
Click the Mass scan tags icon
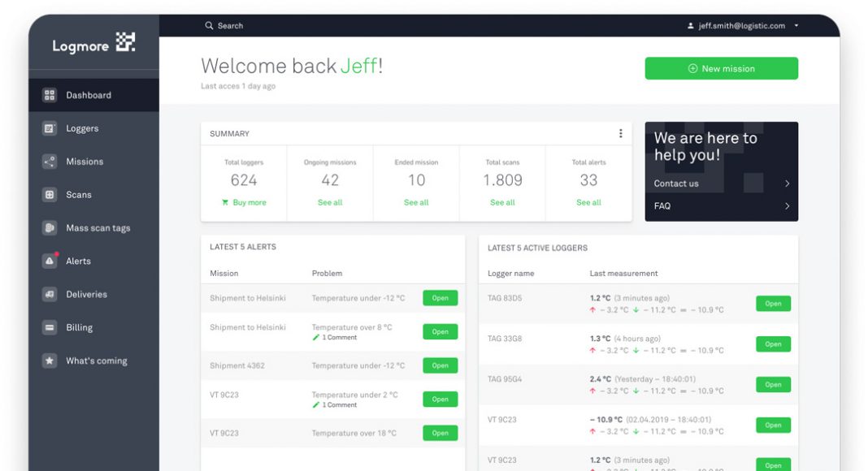click(50, 227)
